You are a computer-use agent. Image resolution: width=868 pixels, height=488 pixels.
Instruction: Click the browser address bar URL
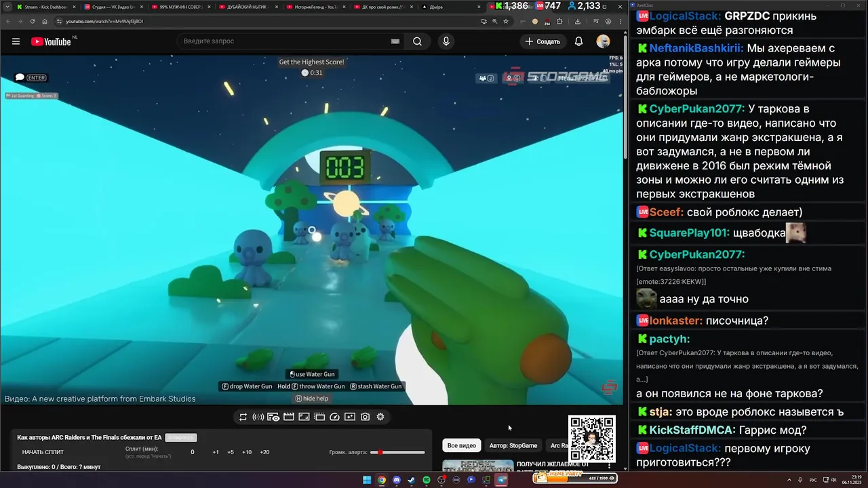coord(104,21)
